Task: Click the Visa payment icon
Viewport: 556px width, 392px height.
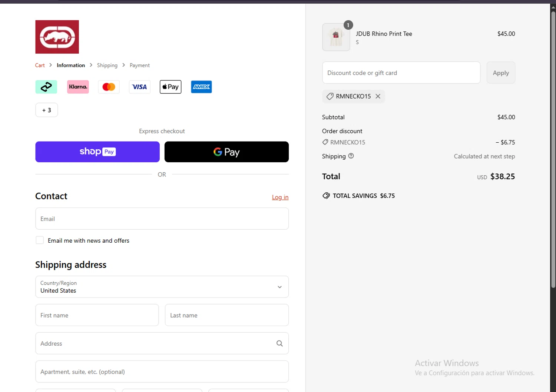Action: 140,87
